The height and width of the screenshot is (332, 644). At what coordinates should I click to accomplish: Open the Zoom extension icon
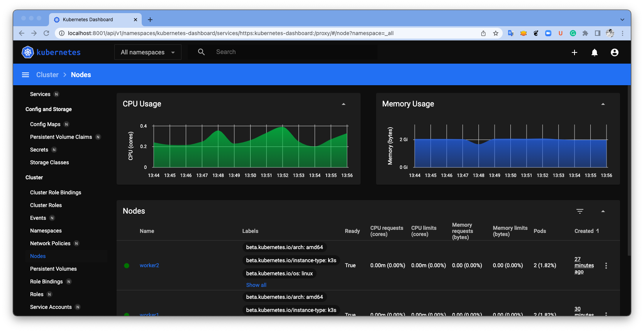tap(548, 33)
